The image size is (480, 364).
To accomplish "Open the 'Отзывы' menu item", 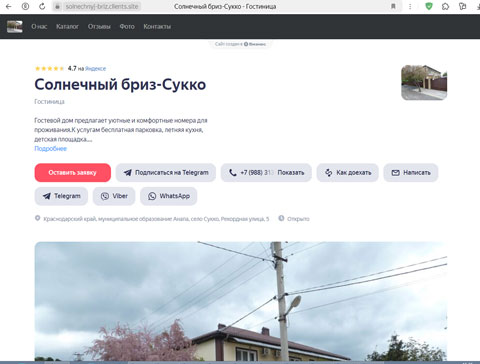I will [99, 26].
